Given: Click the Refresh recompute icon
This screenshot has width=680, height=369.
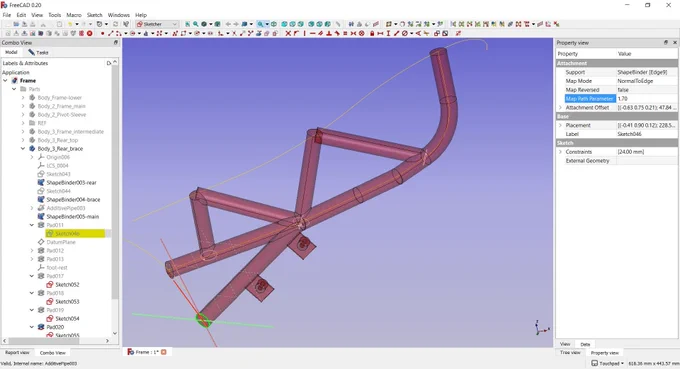Looking at the screenshot, I should click(115, 24).
